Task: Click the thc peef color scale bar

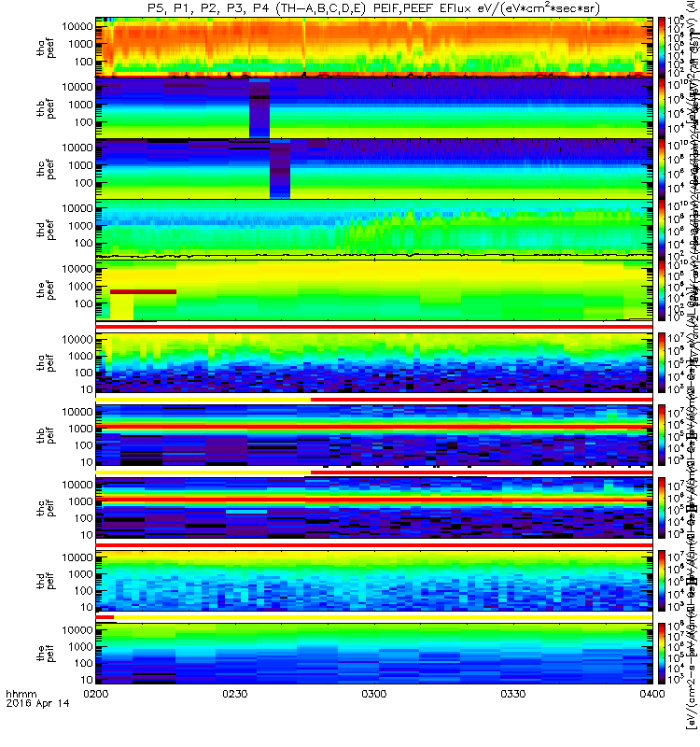Action: click(x=662, y=169)
